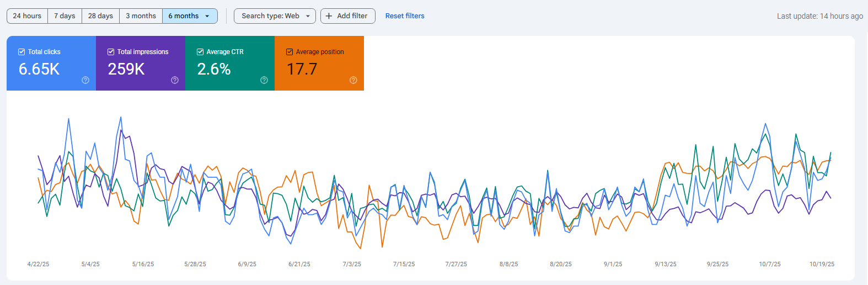Click the 259K Total impressions purple card
The height and width of the screenshot is (285, 868).
tap(141, 64)
